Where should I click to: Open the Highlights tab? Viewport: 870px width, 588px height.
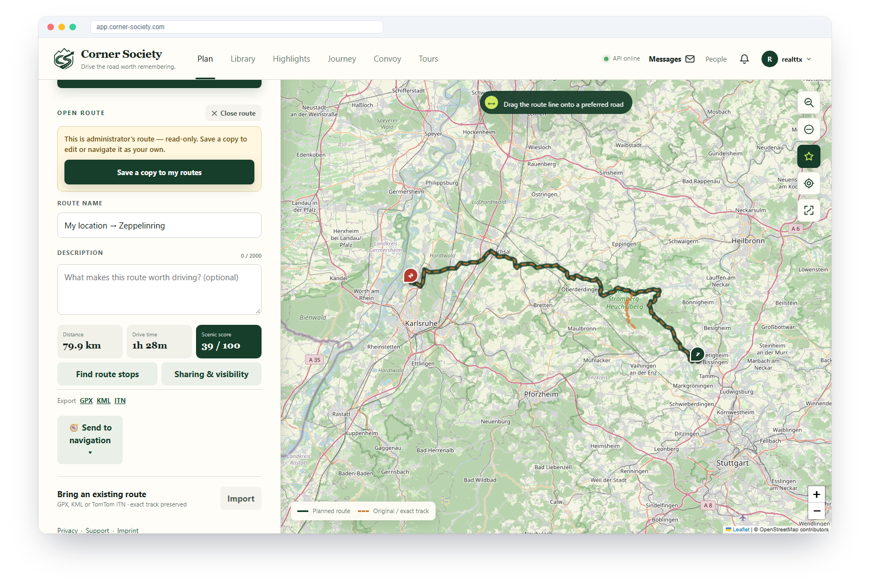point(291,59)
